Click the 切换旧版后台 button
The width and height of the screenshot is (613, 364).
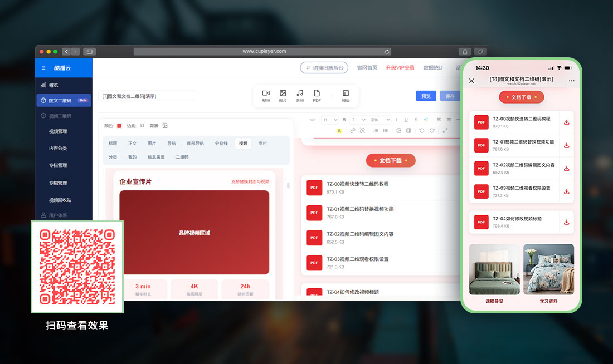click(x=324, y=67)
